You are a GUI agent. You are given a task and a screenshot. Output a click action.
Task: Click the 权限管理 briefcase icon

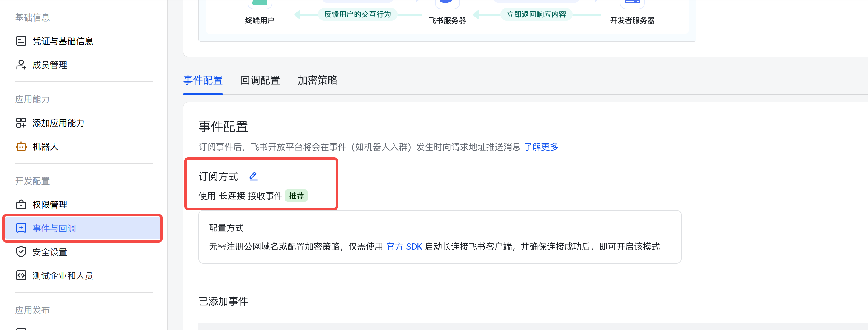(21, 204)
